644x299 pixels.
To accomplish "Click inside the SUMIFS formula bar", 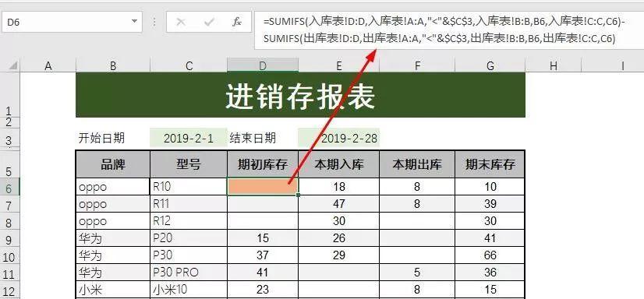I will [x=449, y=30].
